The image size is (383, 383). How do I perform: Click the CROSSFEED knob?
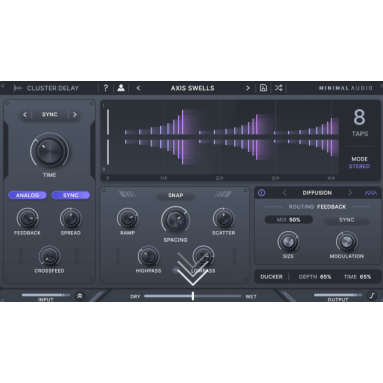(49, 256)
